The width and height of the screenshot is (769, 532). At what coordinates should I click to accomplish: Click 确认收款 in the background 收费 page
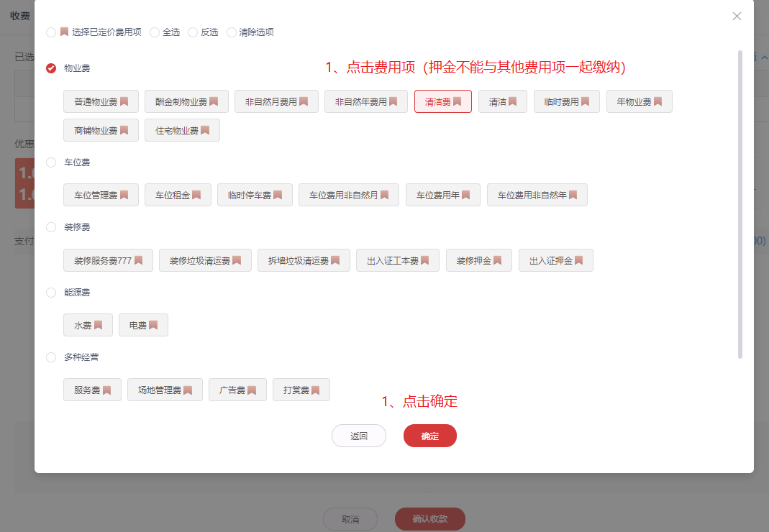coord(430,519)
